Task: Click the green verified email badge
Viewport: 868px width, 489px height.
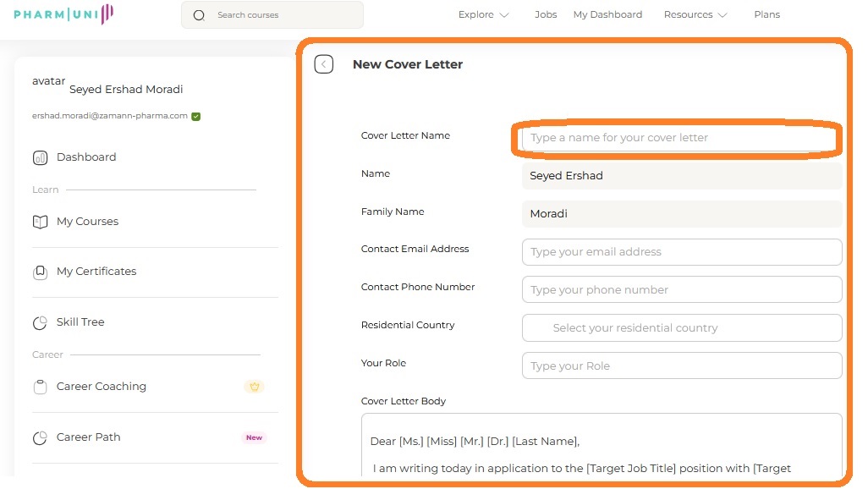Action: [196, 116]
